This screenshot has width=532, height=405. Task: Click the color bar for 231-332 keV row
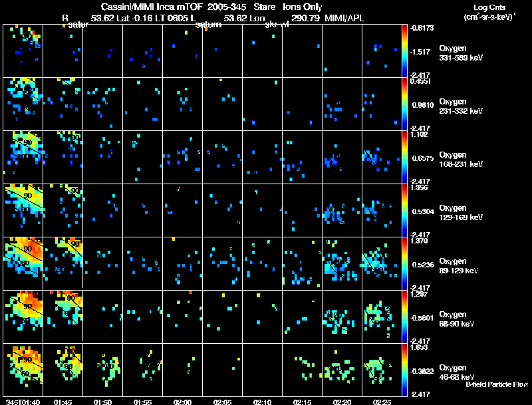404,104
